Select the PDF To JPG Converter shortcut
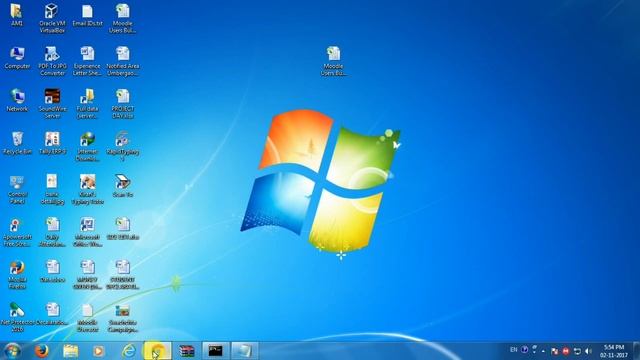The height and width of the screenshot is (360, 640). pyautogui.click(x=52, y=61)
